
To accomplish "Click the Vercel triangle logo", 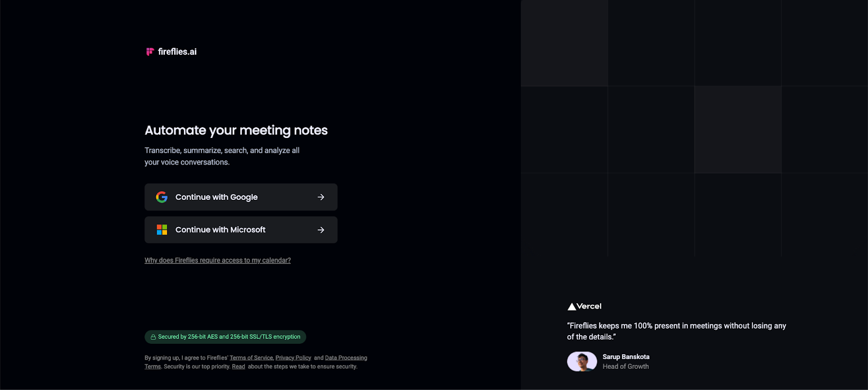I will (x=571, y=307).
